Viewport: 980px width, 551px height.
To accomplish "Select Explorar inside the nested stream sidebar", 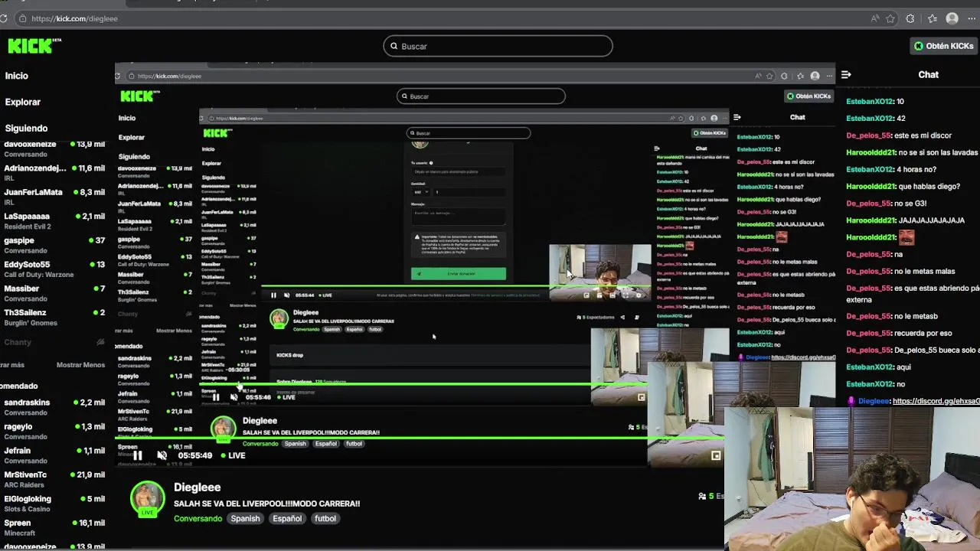I will pos(132,137).
